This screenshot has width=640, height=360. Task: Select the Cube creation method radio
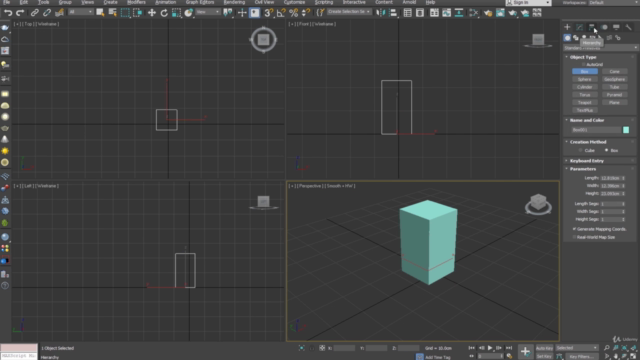(580, 150)
